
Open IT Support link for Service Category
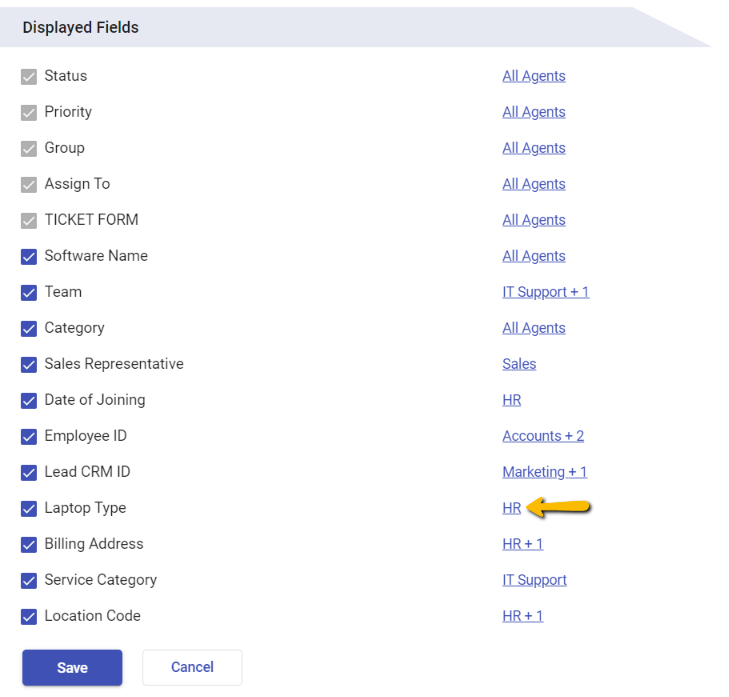(534, 580)
